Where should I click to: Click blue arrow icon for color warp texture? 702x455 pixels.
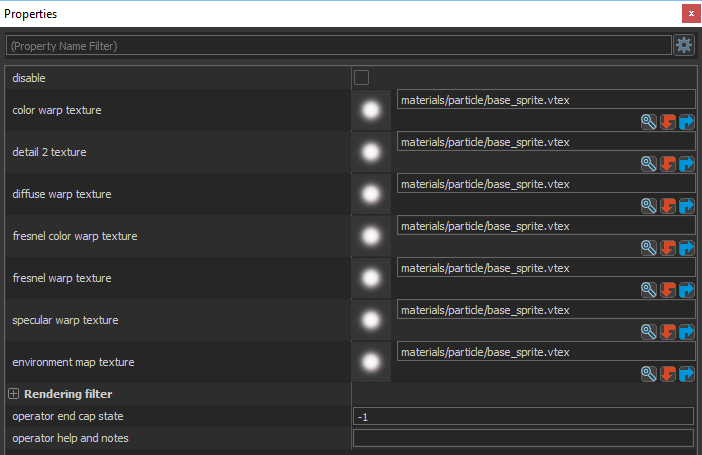tap(686, 122)
